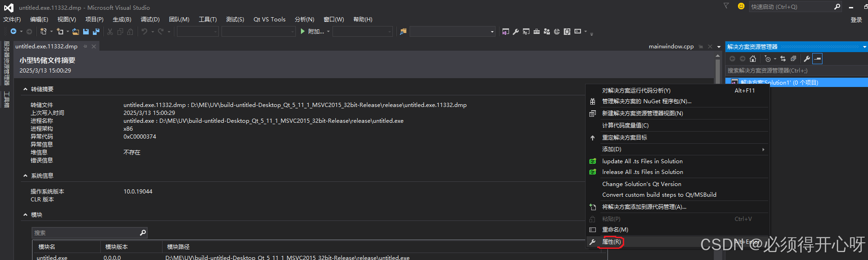The height and width of the screenshot is (260, 868).
Task: Switch to the mainwindow.cpp tab
Action: click(x=671, y=47)
